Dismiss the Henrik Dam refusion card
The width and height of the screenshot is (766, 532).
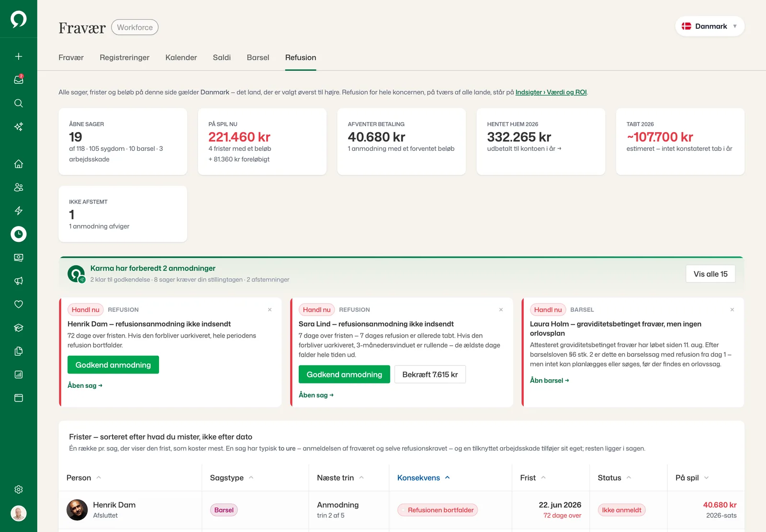pyautogui.click(x=270, y=310)
